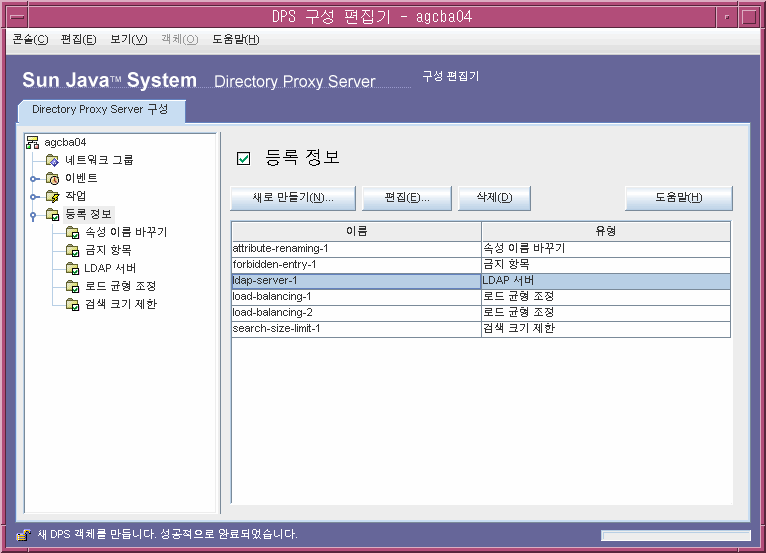Select the search-size-limit-1 row
This screenshot has height=553, width=766.
coord(481,329)
